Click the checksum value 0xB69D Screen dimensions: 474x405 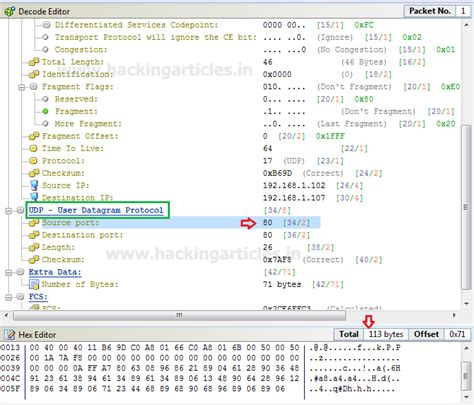(x=277, y=173)
